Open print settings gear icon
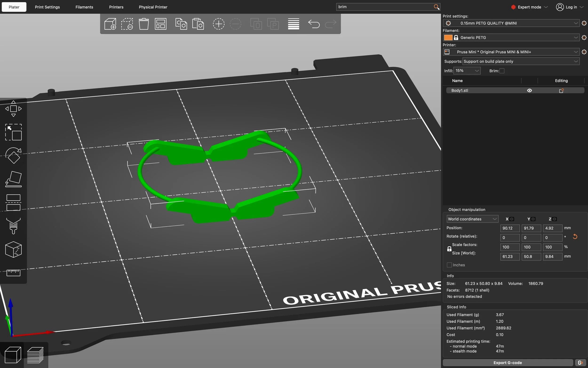Screen dimensions: 588x368 coord(584,23)
